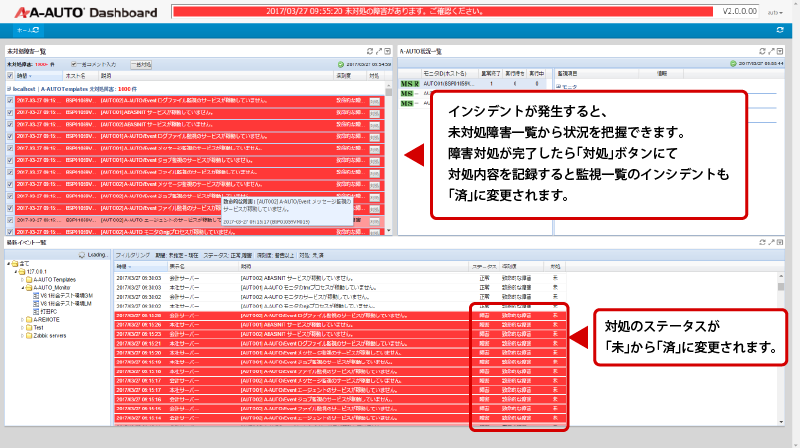Expand the latest event list panel
Image resolution: width=800 pixels, height=448 pixels.
(771, 242)
